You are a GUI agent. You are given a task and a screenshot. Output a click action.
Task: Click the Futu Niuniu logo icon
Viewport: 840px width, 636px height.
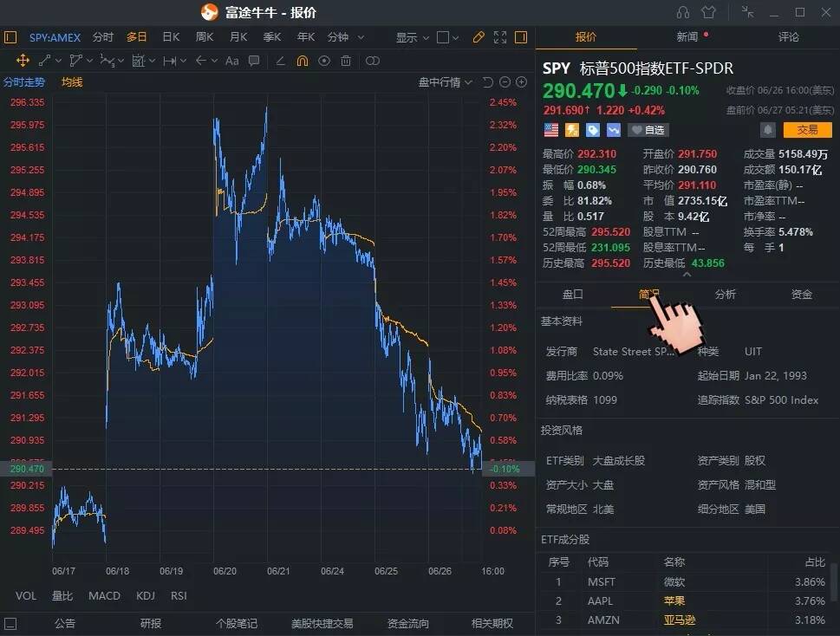coord(210,12)
